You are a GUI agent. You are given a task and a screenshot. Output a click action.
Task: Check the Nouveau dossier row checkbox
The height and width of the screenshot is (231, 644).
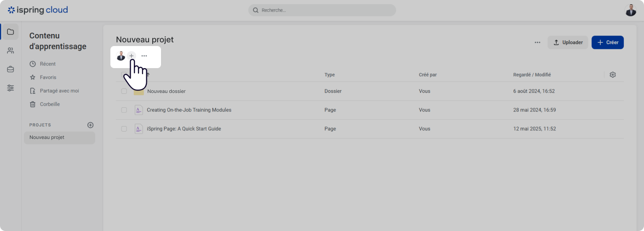(x=124, y=91)
